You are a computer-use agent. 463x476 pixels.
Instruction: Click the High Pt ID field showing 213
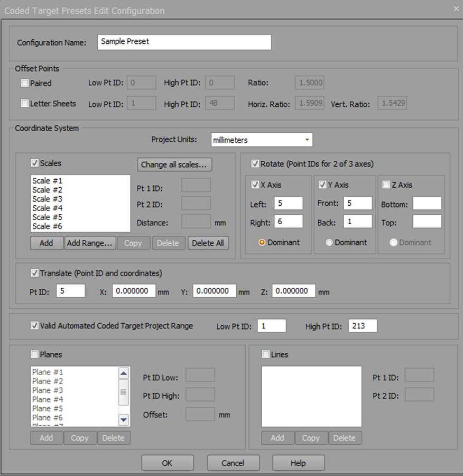(x=363, y=326)
